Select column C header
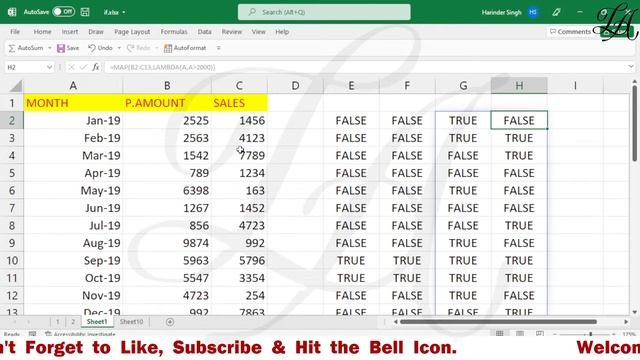The width and height of the screenshot is (640, 360). pos(239,86)
